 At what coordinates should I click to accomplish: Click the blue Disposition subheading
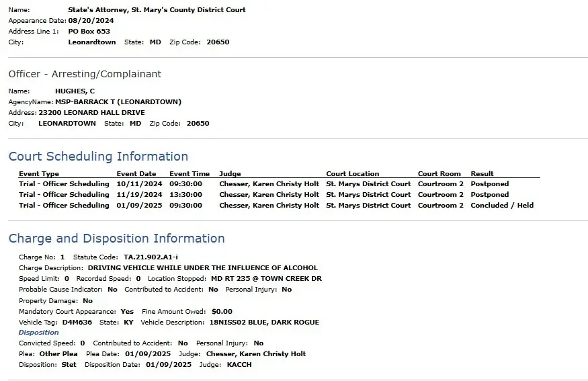click(x=38, y=332)
